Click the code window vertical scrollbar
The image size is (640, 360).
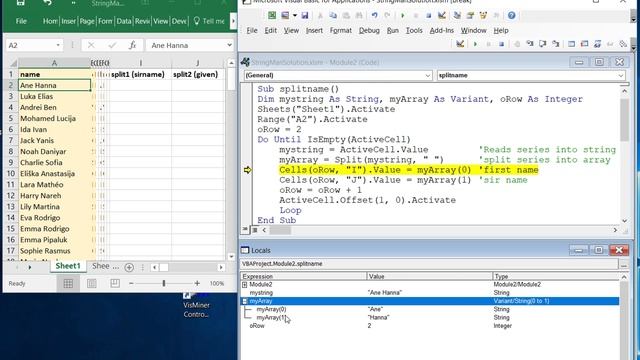coord(624,156)
